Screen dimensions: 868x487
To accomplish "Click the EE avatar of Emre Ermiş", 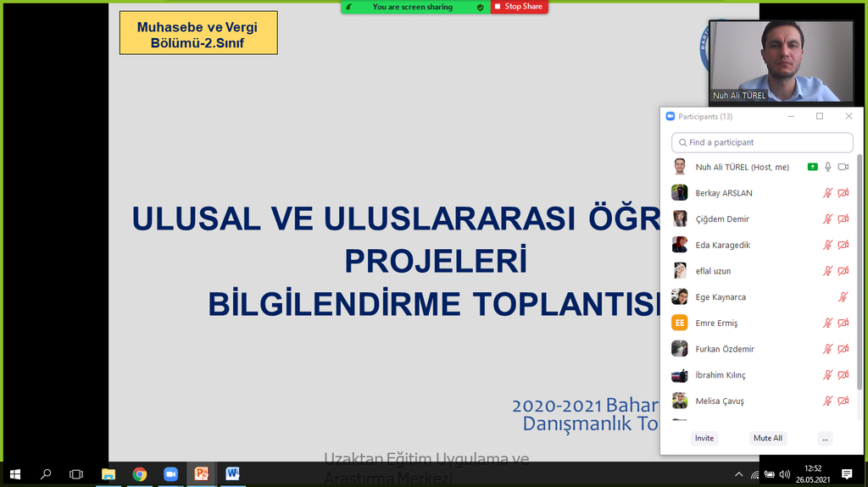I will pos(679,323).
